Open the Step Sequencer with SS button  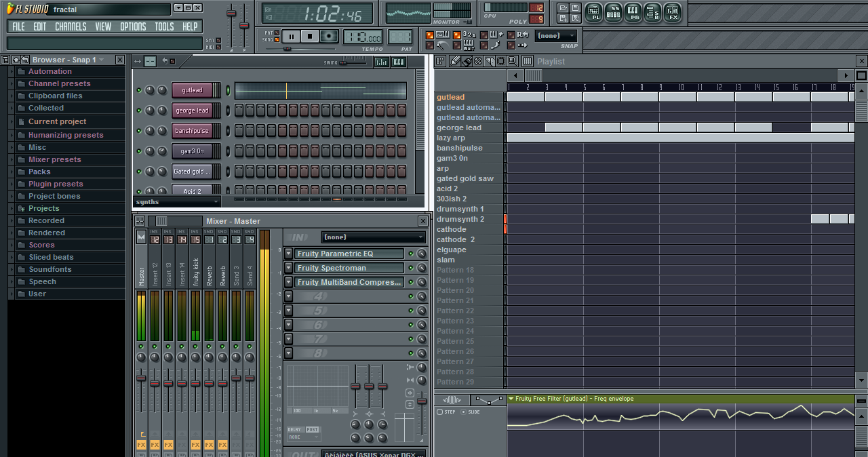click(x=614, y=11)
